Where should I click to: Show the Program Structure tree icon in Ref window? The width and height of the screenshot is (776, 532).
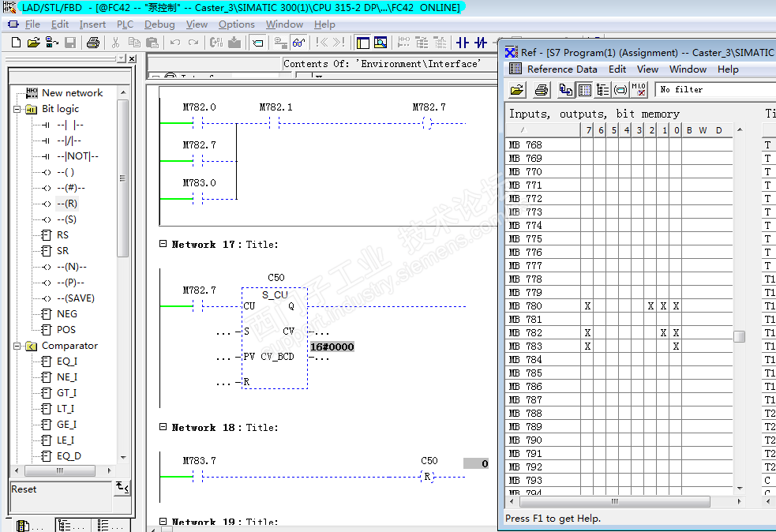pyautogui.click(x=602, y=89)
